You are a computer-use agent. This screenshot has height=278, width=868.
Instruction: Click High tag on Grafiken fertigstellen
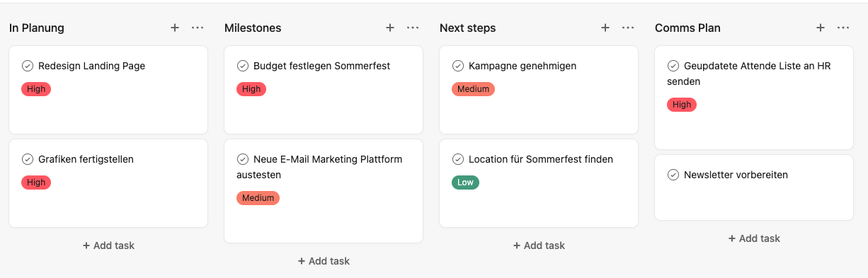[x=36, y=183]
